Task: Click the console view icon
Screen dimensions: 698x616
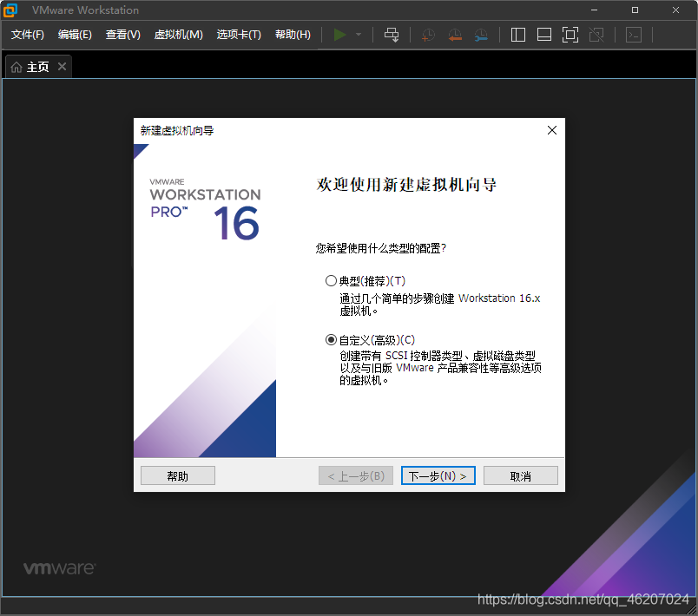Action: (634, 35)
